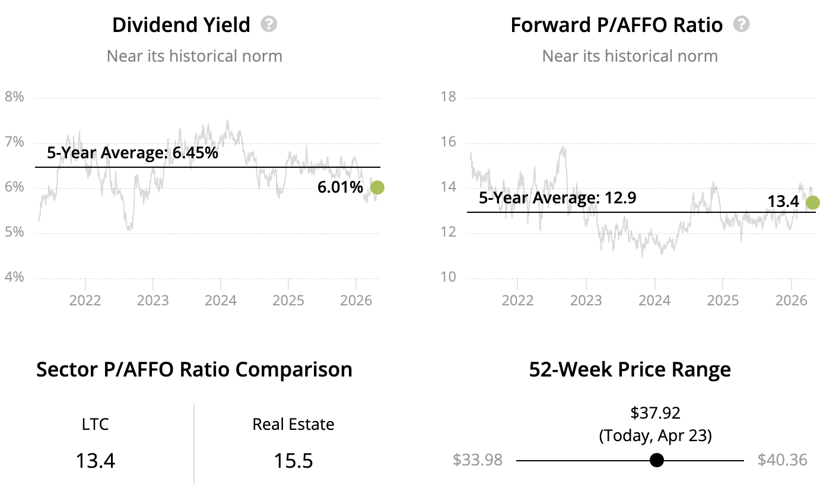Click today's price $37.92 label
The width and height of the screenshot is (839, 504).
click(655, 413)
